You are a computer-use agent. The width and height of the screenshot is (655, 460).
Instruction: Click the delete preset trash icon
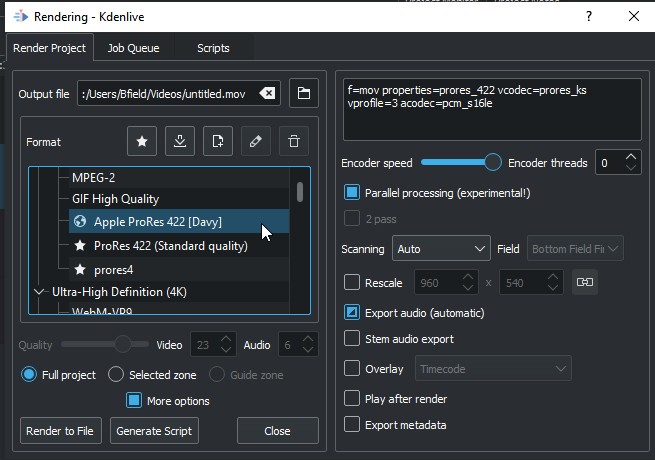pyautogui.click(x=294, y=141)
